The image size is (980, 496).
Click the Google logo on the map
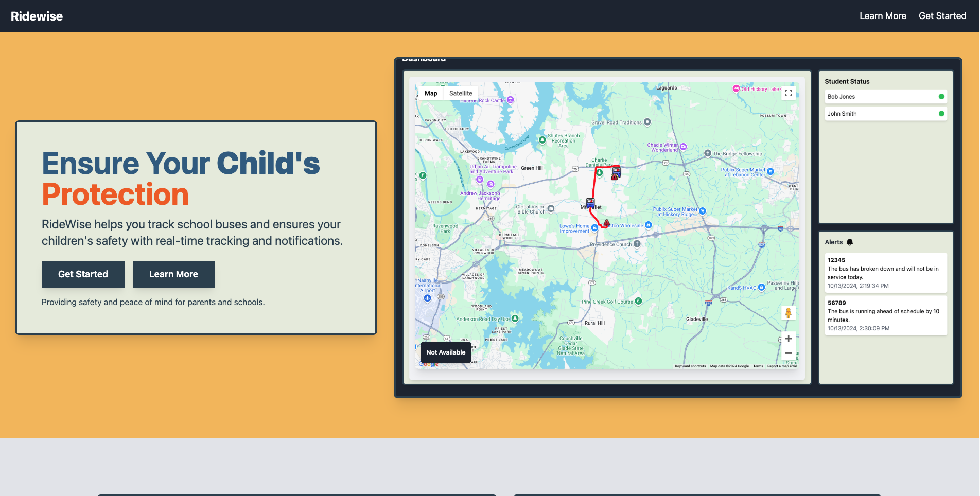[x=428, y=364]
